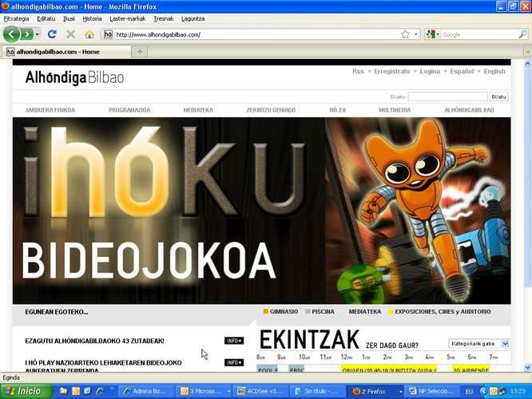Image resolution: width=532 pixels, height=399 pixels.
Task: Click the URL address field
Action: click(257, 34)
